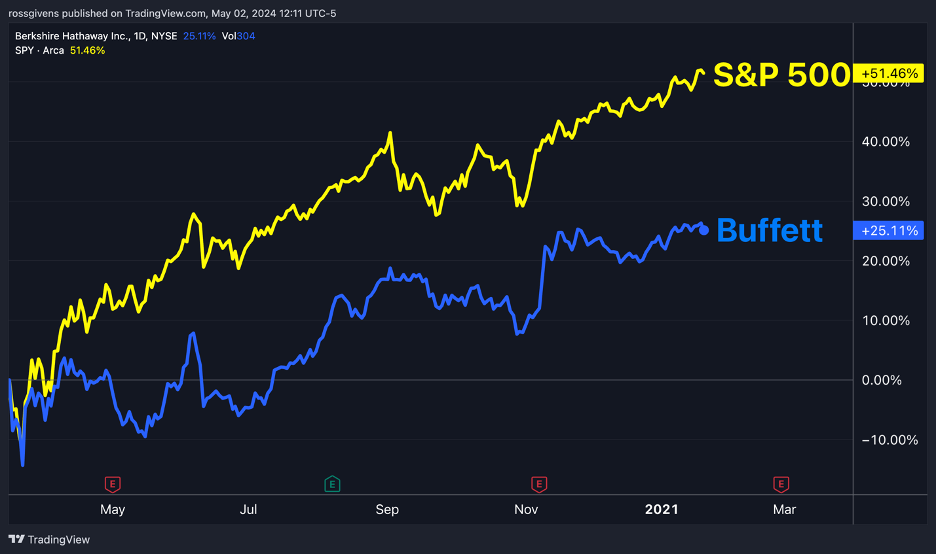Select the Berkshire Hathaway Inc. legend label

pyautogui.click(x=96, y=36)
